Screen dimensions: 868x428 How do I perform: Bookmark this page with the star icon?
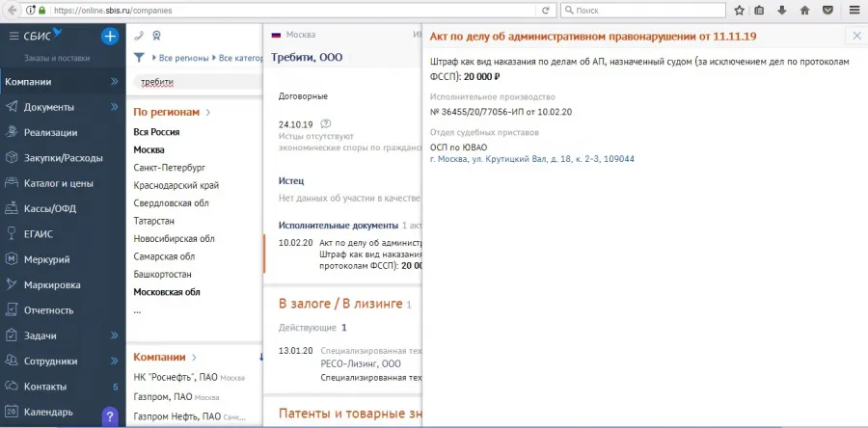tap(739, 11)
